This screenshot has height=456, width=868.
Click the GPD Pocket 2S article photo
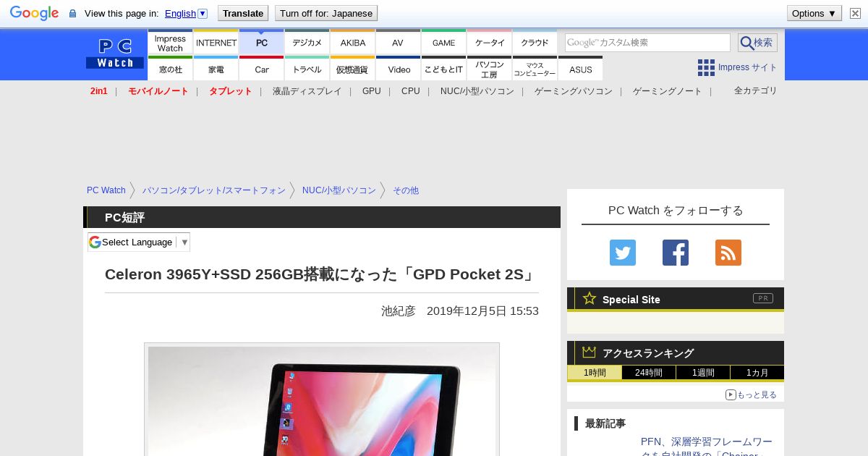click(322, 400)
